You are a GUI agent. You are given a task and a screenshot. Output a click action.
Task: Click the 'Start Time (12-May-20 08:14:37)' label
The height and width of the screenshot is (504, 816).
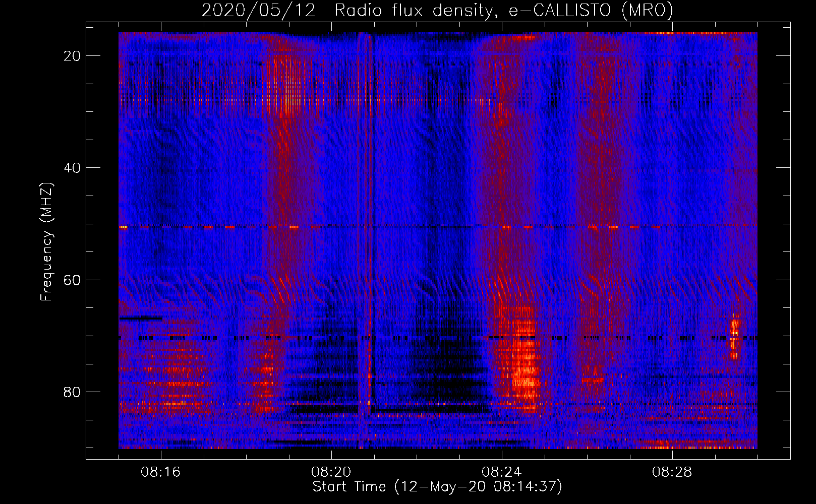pyautogui.click(x=437, y=487)
